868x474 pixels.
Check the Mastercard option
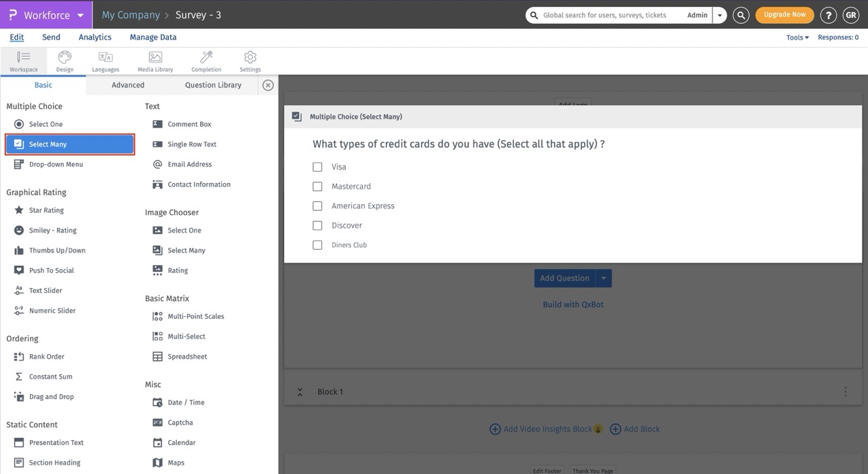(317, 186)
